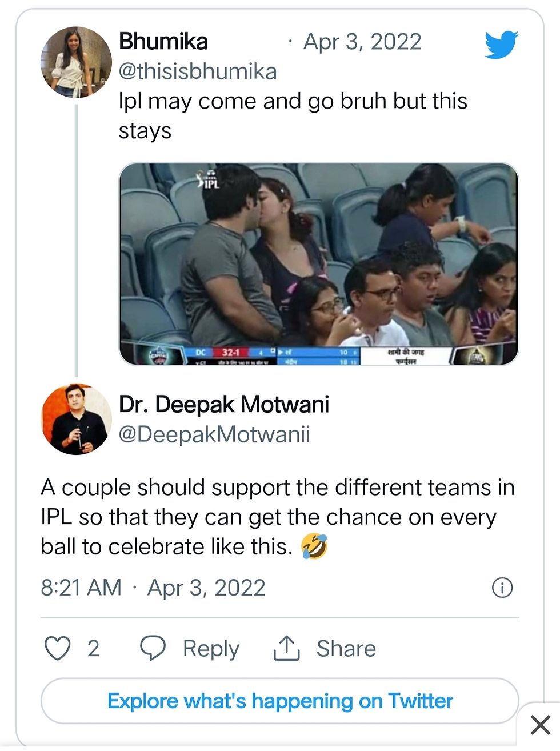Click the 8:21 AM timestamp link
This screenshot has height=751, width=560.
(x=81, y=588)
